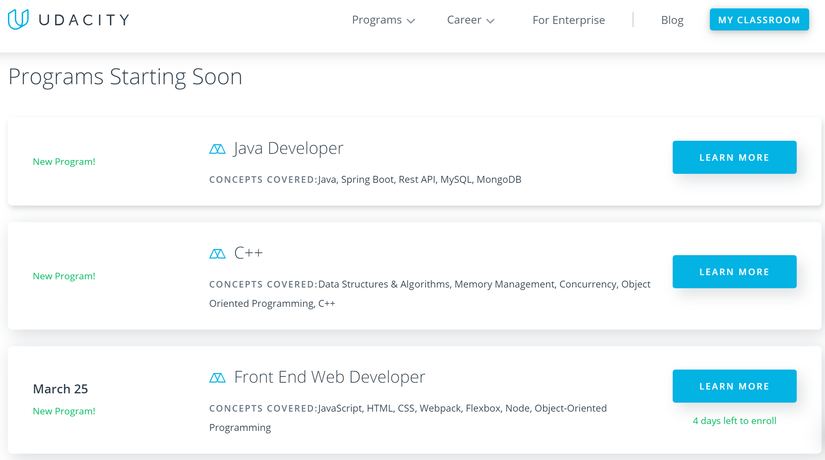Click the nanodegree icon beside Front End Web Developer
The width and height of the screenshot is (825, 460).
[217, 377]
